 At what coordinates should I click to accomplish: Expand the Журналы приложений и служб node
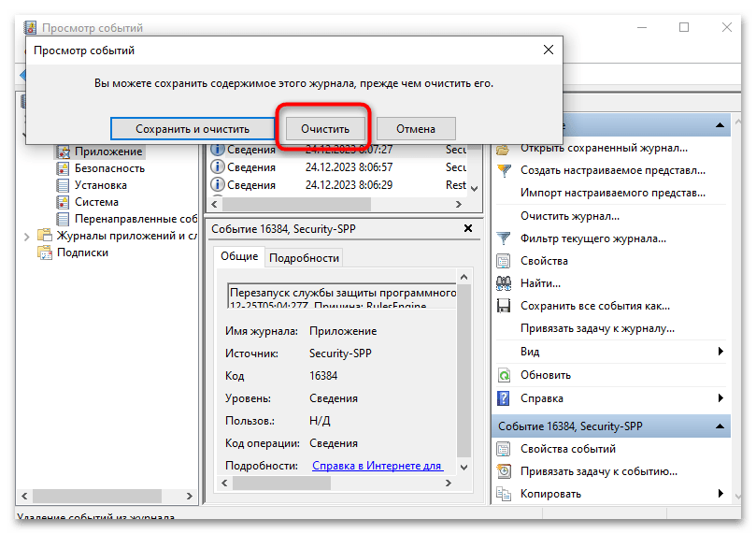pyautogui.click(x=27, y=237)
